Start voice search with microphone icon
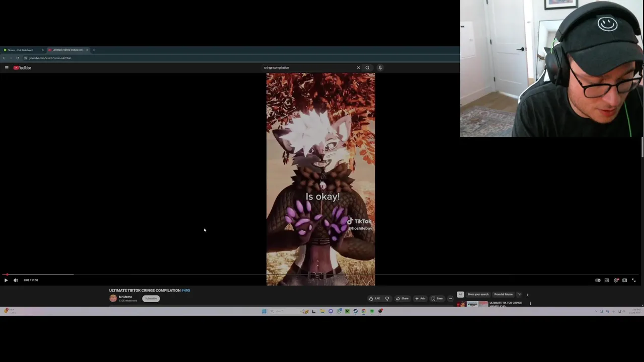 [380, 67]
